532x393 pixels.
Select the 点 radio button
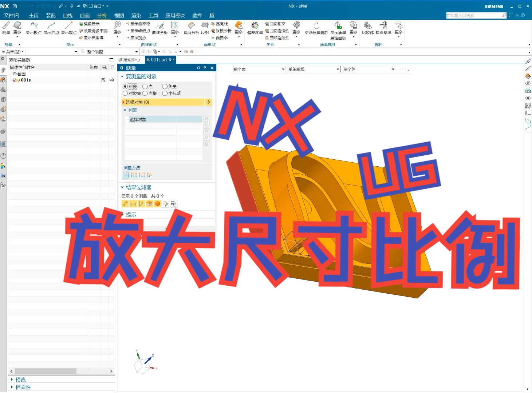click(x=145, y=86)
